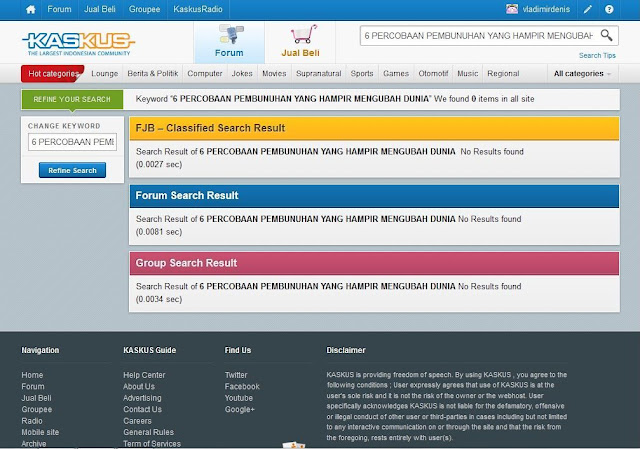Open the Contact Us link
Image resolution: width=640 pixels, height=449 pixels.
click(x=142, y=409)
